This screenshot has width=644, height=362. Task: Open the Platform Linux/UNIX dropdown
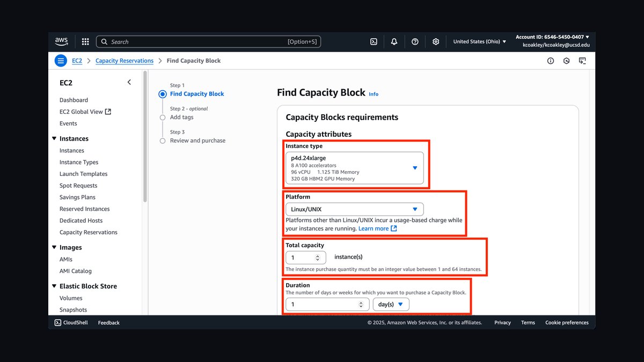point(354,209)
